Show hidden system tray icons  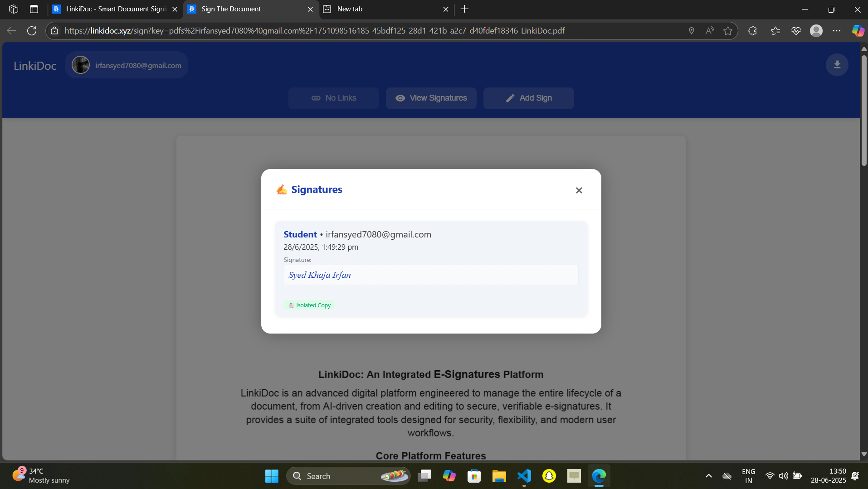coord(708,476)
